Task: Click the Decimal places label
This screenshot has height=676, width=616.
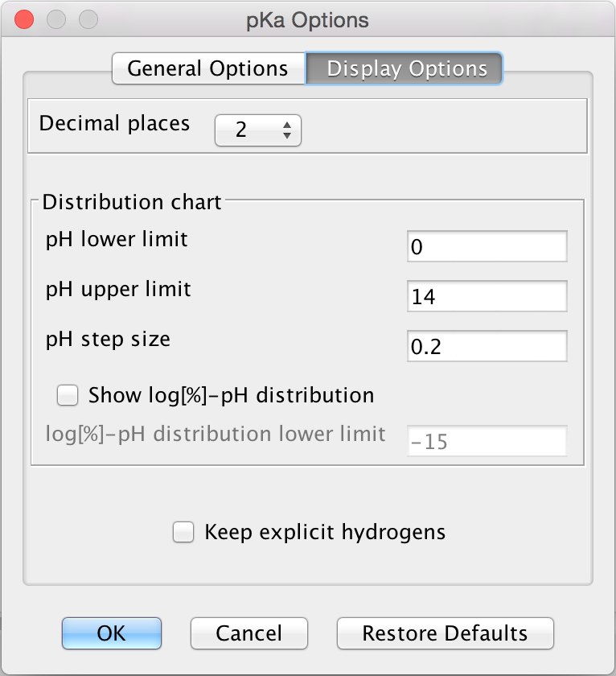Action: [115, 123]
